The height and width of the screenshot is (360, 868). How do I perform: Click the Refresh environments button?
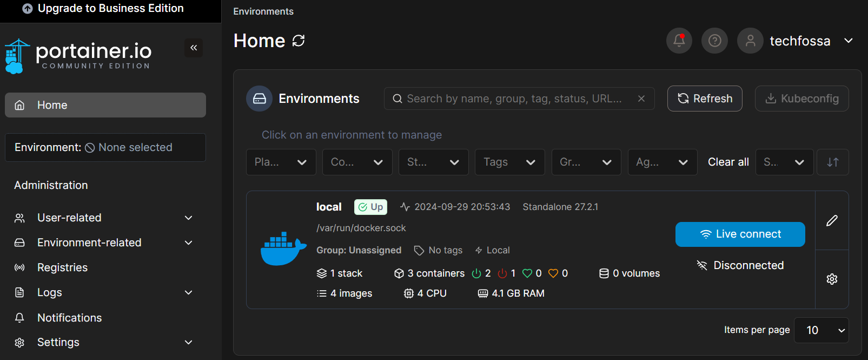[x=705, y=99]
